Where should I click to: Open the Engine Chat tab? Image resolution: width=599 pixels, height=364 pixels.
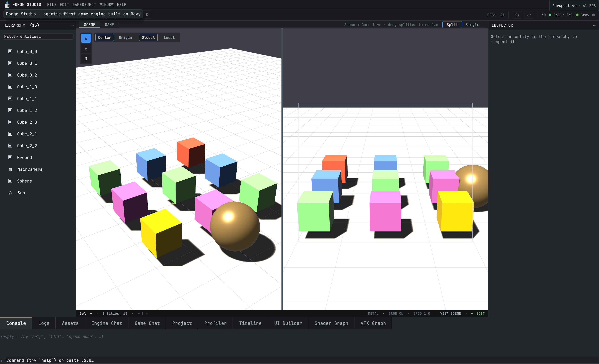(x=107, y=323)
